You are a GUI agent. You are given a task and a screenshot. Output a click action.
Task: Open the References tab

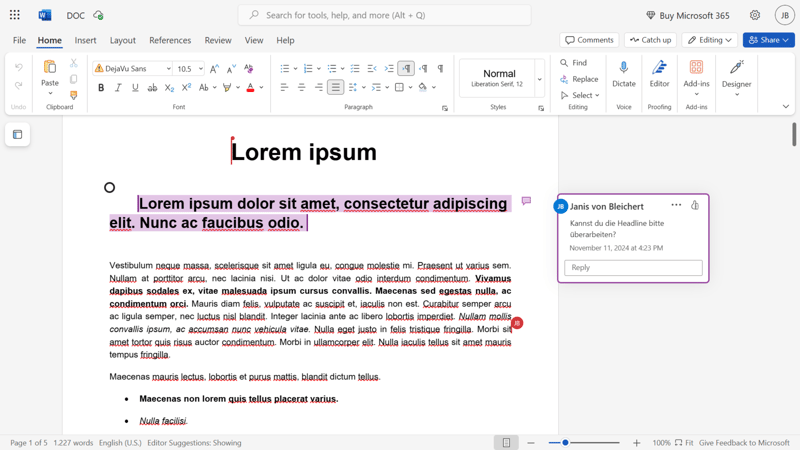tap(170, 40)
